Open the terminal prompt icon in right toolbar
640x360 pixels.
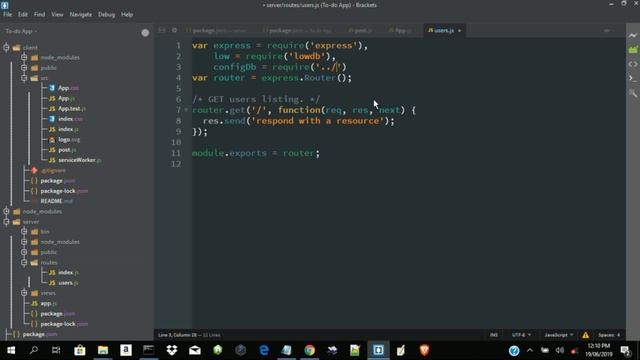pyautogui.click(x=633, y=78)
